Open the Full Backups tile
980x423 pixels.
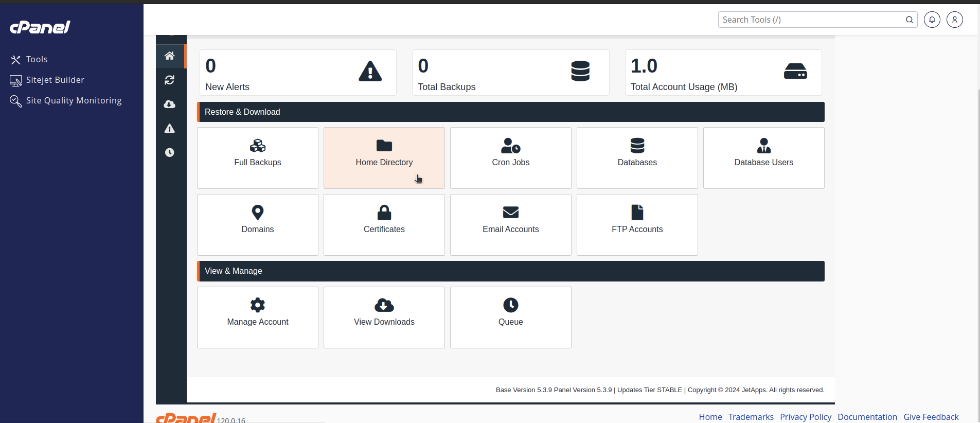pos(258,158)
